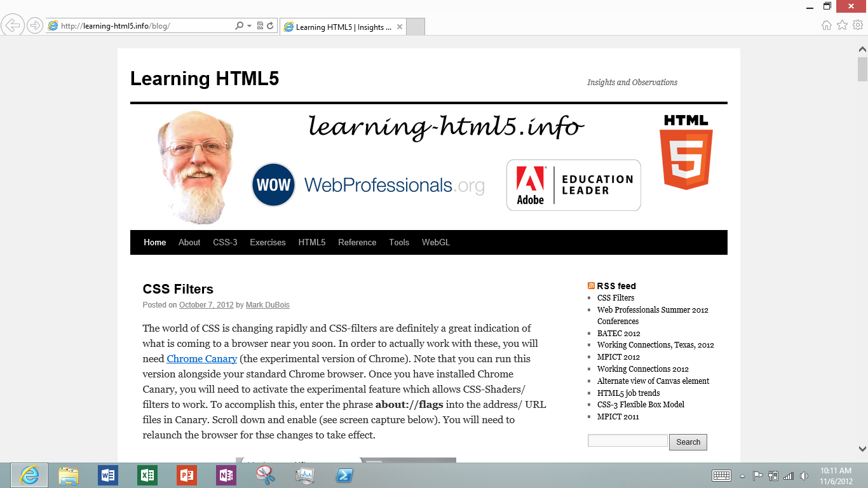This screenshot has width=868, height=488.
Task: Close the Learning HTML5 tab
Action: click(x=399, y=27)
